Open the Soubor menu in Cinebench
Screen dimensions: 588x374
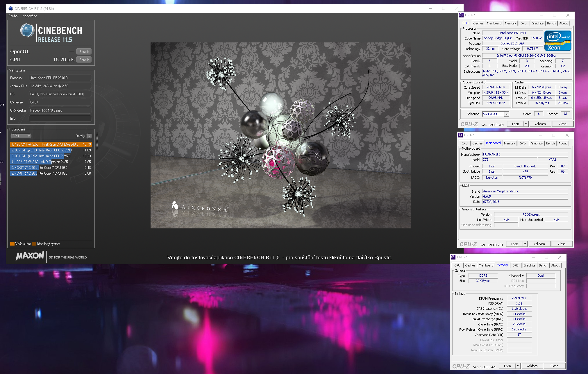13,16
